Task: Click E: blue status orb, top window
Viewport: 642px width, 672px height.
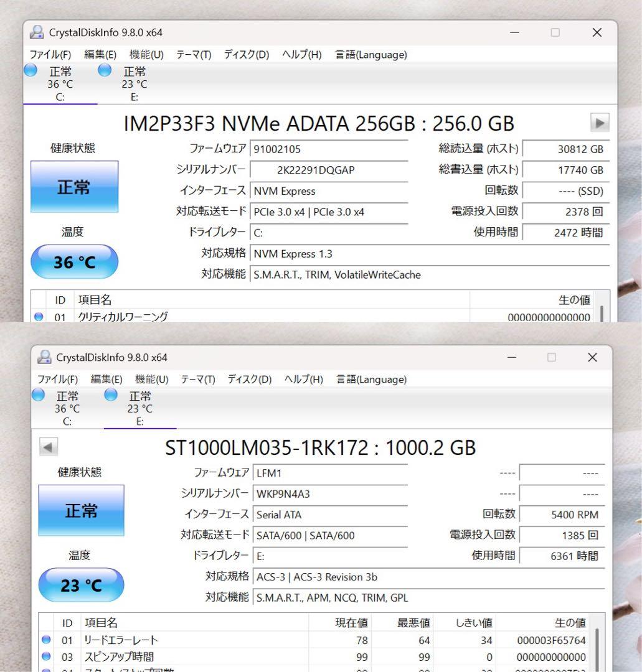Action: [x=105, y=70]
